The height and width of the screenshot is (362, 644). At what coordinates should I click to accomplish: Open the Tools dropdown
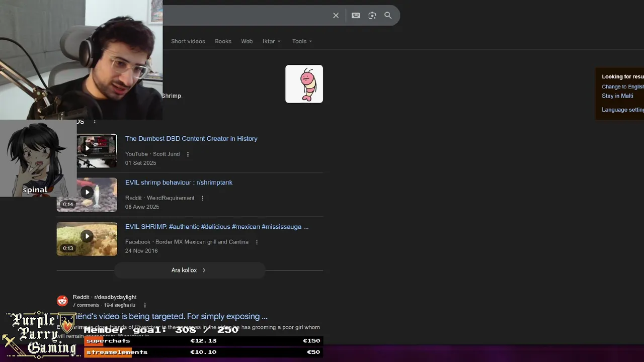[302, 41]
